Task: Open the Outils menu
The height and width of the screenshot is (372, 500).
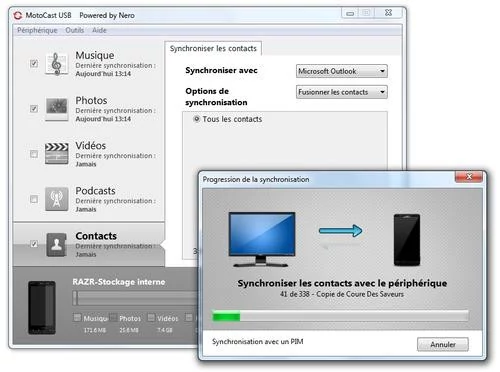Action: click(75, 30)
